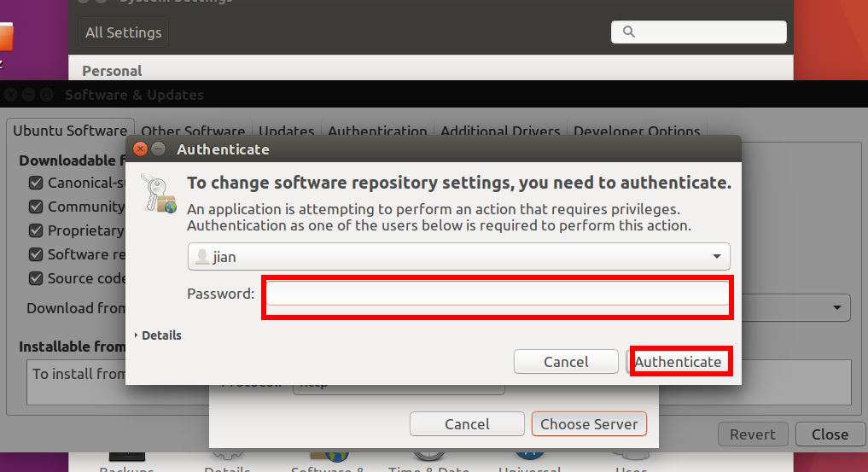868x472 pixels.
Task: Toggle the Proprietary drivers checkbox
Action: pyautogui.click(x=36, y=230)
